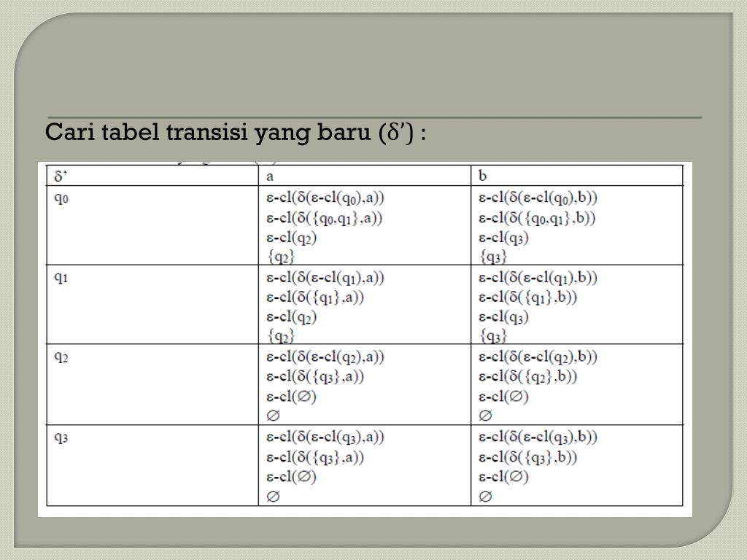
Task: Select result "{q2}" in the q1 row
Action: click(281, 337)
